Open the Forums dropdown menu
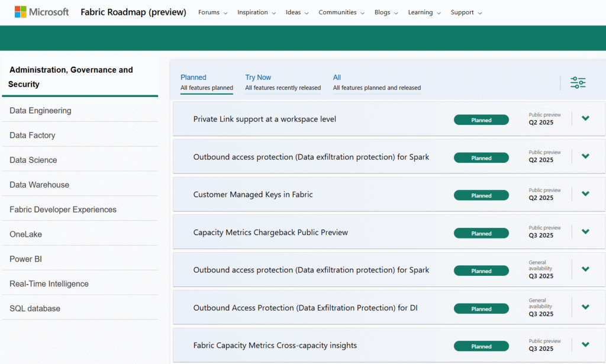Image resolution: width=606 pixels, height=364 pixels. (212, 12)
